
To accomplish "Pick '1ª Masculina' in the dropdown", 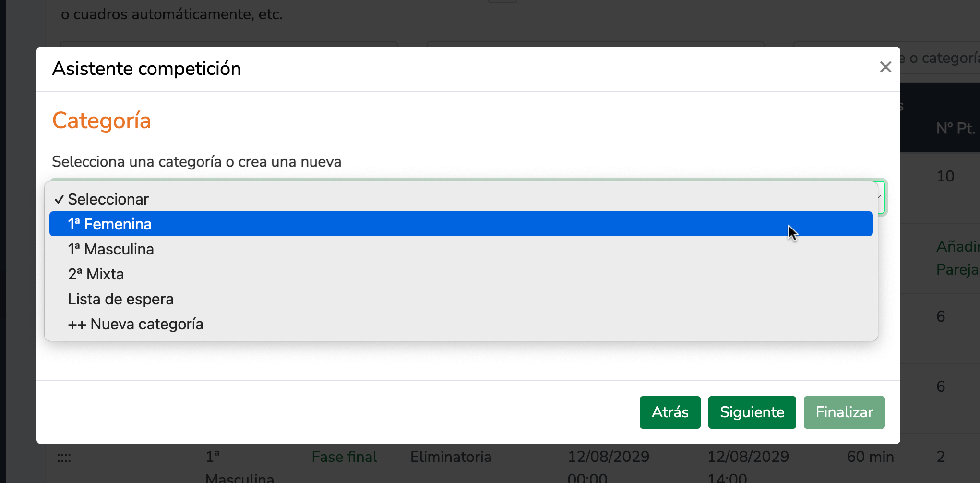I will 111,249.
